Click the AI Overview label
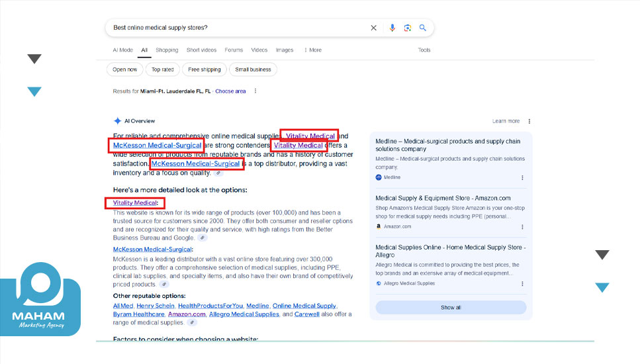Image resolution: width=640 pixels, height=364 pixels. (140, 121)
